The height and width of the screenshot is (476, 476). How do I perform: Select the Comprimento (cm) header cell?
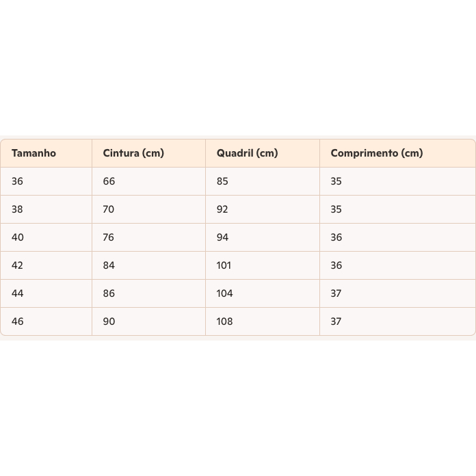coord(376,153)
